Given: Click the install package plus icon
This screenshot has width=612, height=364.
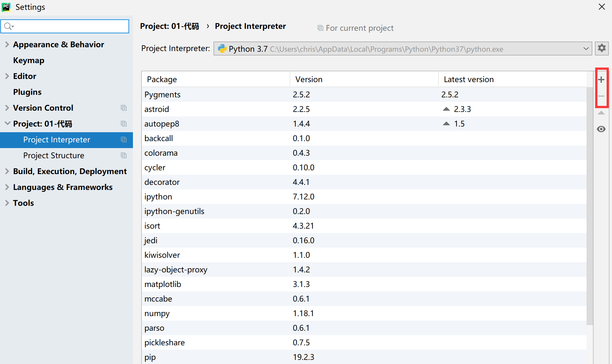Looking at the screenshot, I should pos(601,80).
